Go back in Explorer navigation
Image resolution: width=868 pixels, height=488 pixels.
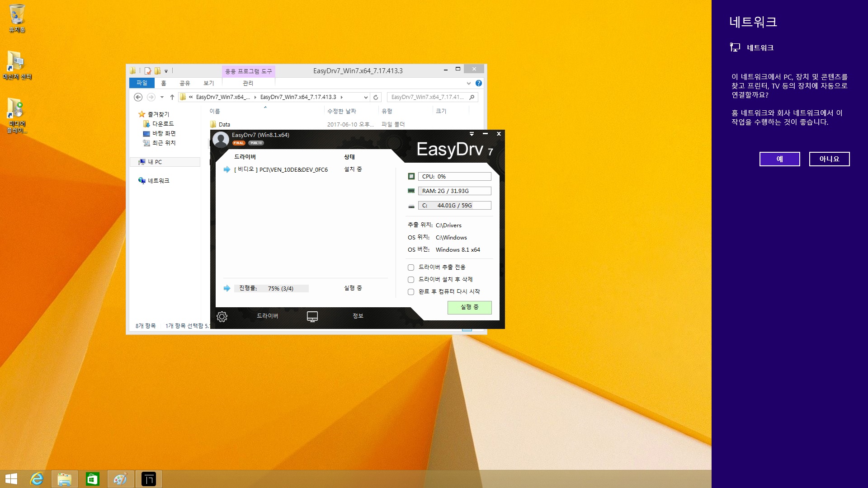click(138, 97)
